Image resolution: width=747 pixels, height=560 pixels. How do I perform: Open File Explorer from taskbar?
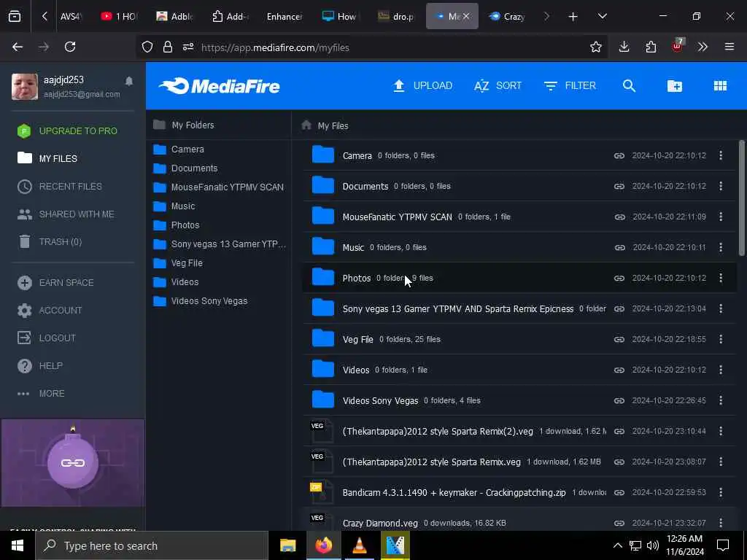[287, 545]
